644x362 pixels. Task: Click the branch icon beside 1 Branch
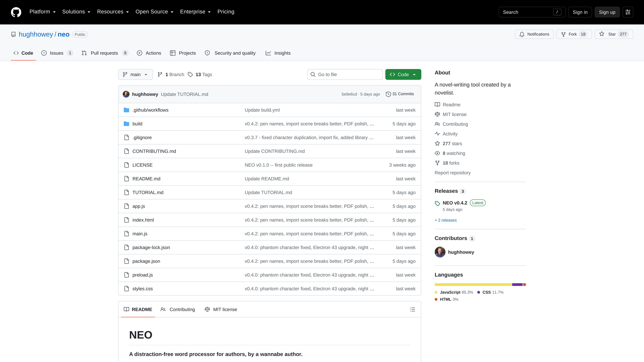[160, 74]
